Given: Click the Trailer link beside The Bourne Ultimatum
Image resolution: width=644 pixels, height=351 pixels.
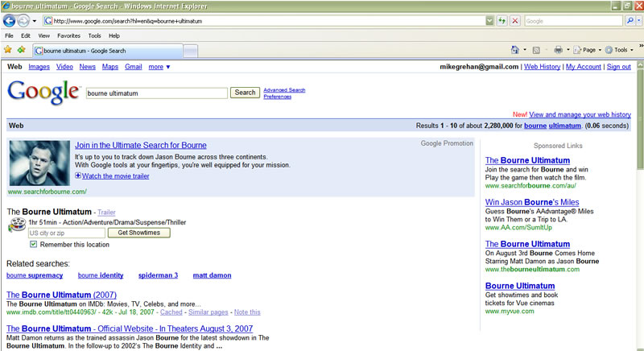Looking at the screenshot, I should (106, 213).
